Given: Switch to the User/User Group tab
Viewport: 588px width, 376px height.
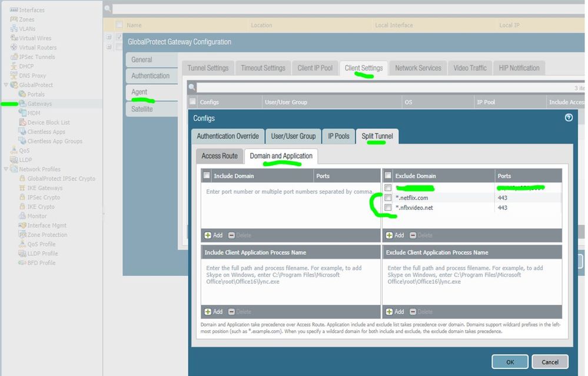Looking at the screenshot, I should pyautogui.click(x=293, y=136).
